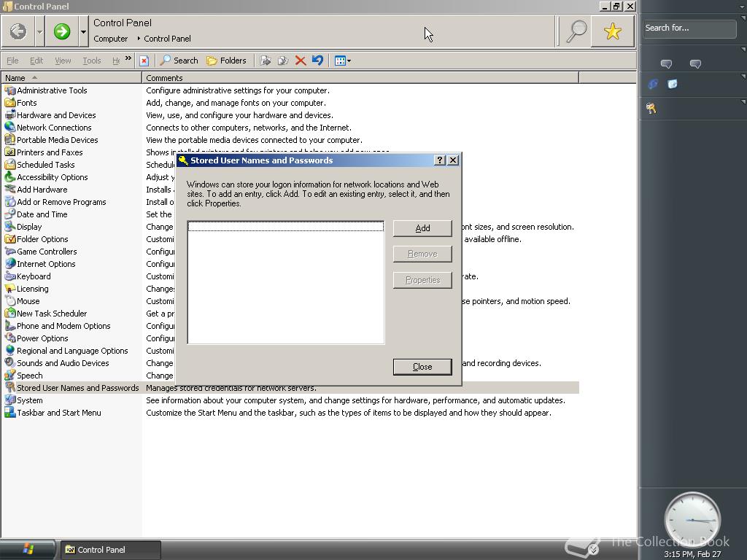Image resolution: width=747 pixels, height=560 pixels.
Task: Click the Remove button in the dialog
Action: point(422,254)
